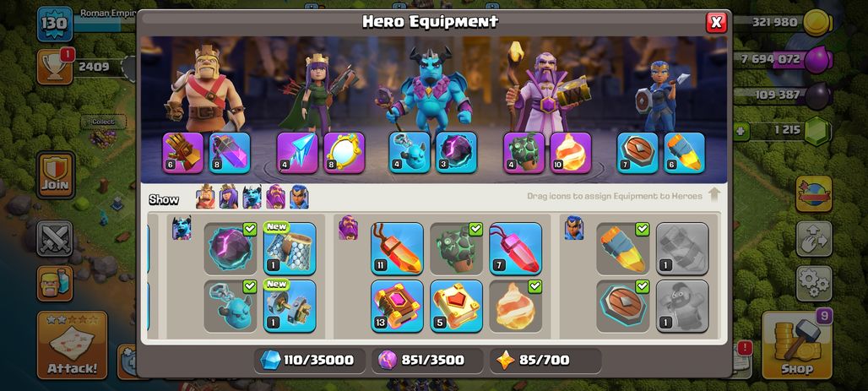Click the Attack! map button
This screenshot has width=868, height=391.
click(72, 345)
